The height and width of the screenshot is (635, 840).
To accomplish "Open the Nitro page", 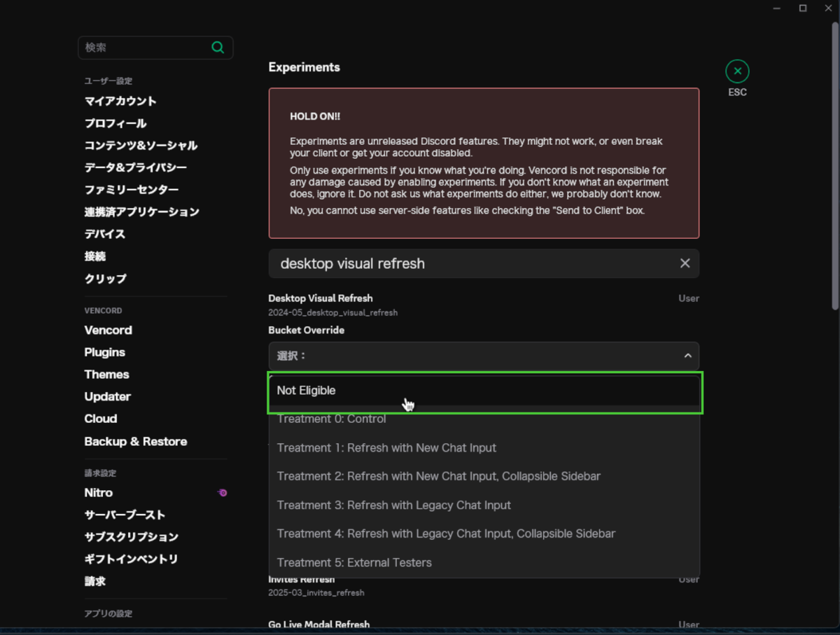I will point(99,493).
